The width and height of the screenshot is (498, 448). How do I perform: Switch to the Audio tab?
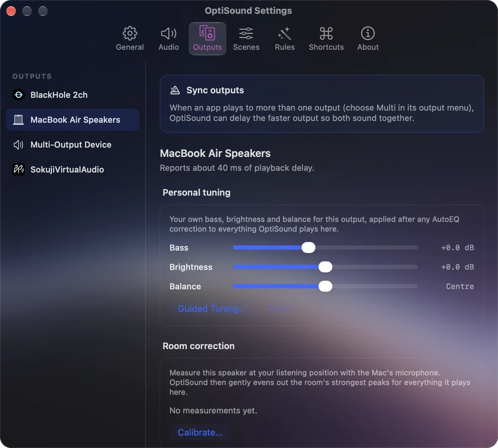(168, 39)
